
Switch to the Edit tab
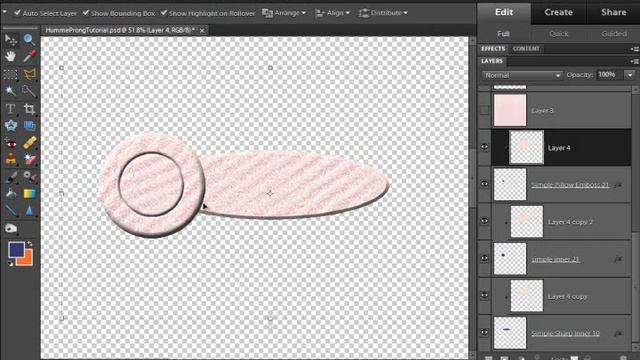tap(504, 12)
